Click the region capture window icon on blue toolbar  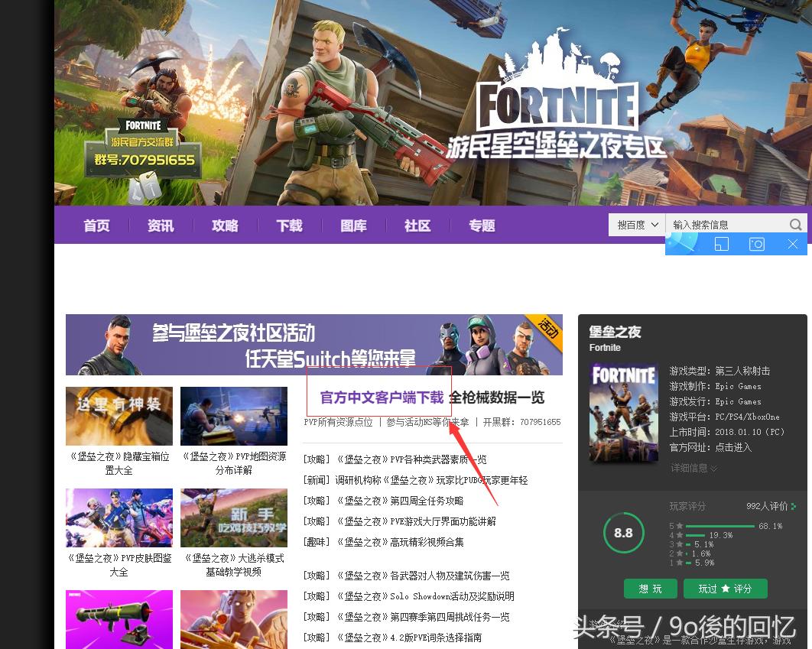pos(722,244)
